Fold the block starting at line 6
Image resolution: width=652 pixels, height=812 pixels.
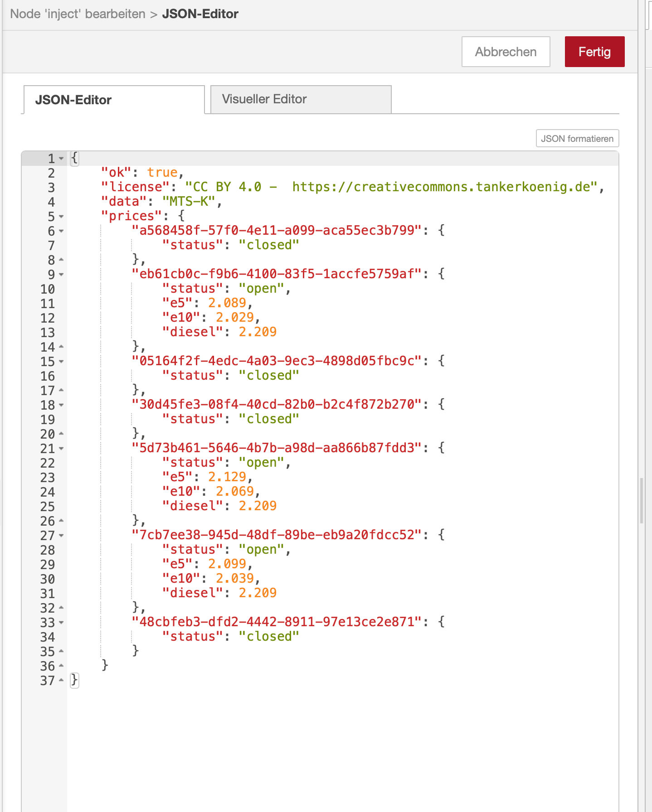click(x=61, y=231)
